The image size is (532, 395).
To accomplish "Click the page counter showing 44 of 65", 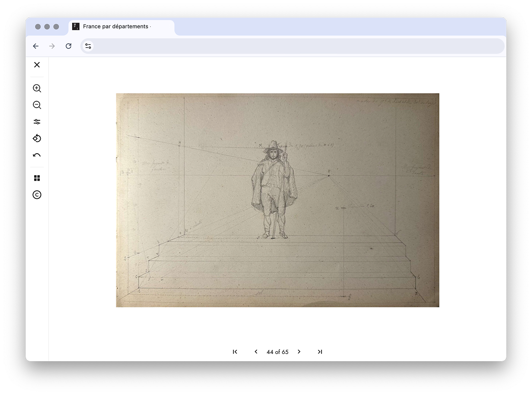I will [278, 352].
